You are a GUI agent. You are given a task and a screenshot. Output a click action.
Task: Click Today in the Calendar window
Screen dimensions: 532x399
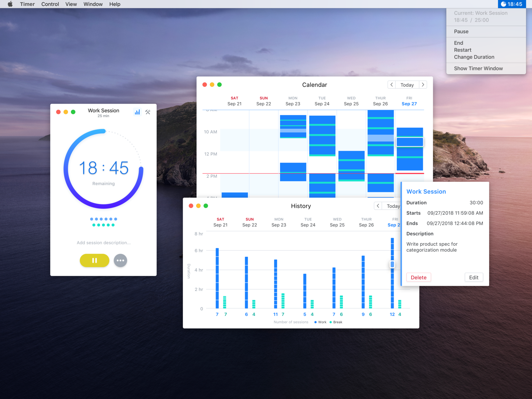pos(407,85)
